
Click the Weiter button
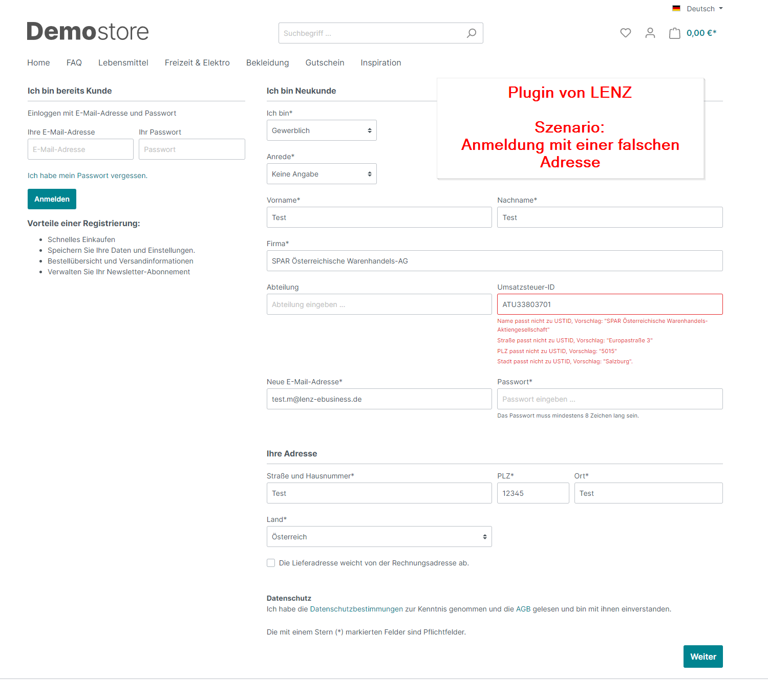pos(702,657)
